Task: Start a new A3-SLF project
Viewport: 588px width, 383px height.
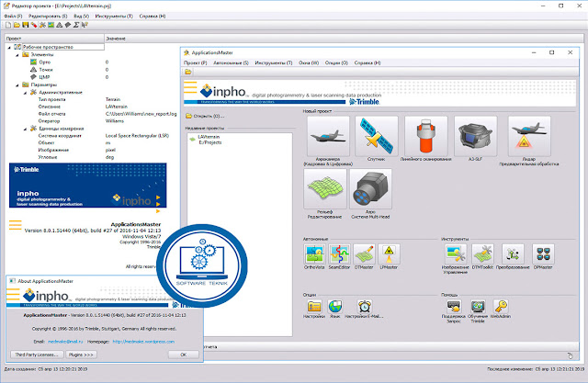Action: click(476, 136)
